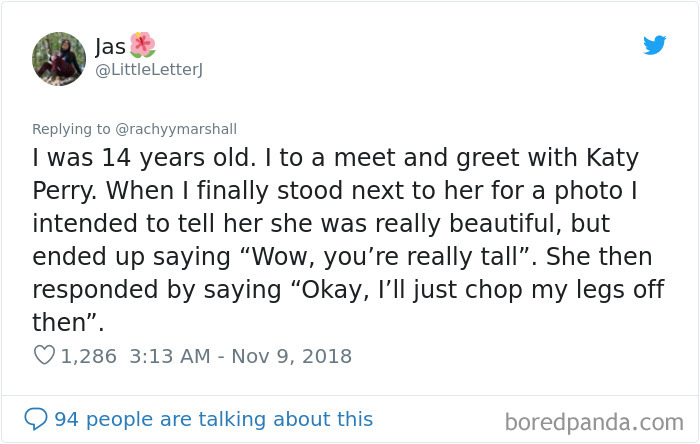Click the "Replying to" label
The height and width of the screenshot is (444, 700).
(73, 129)
